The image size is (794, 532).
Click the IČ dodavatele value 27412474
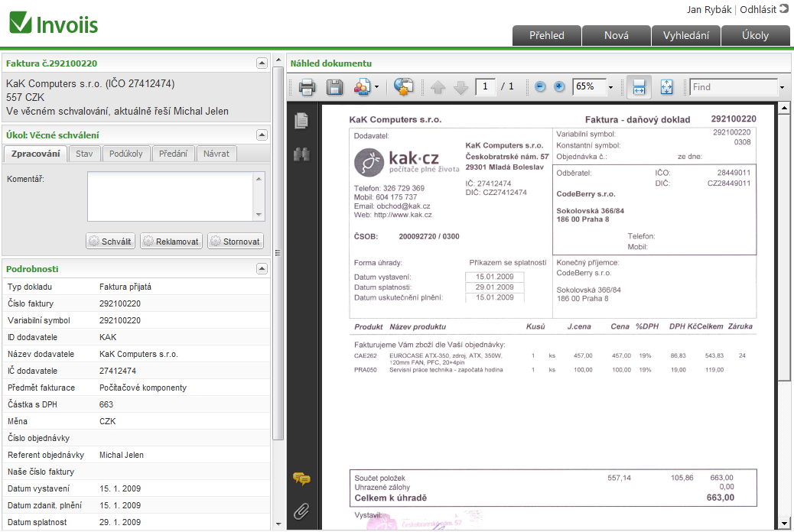coord(118,371)
